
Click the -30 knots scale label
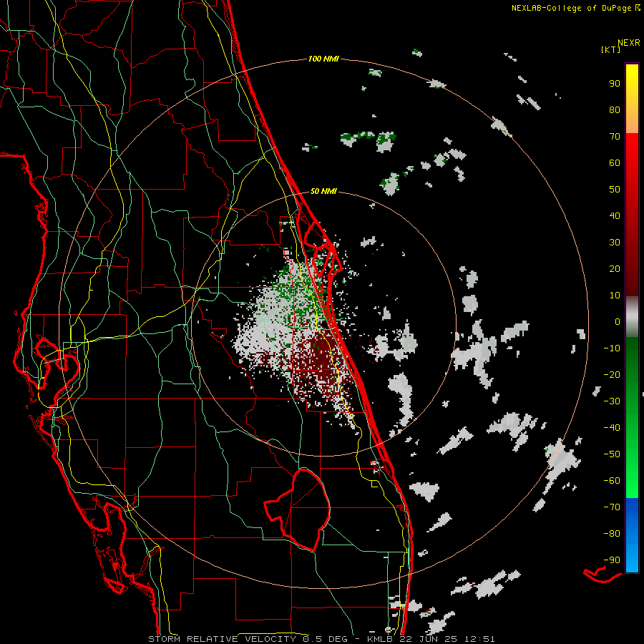(x=612, y=401)
